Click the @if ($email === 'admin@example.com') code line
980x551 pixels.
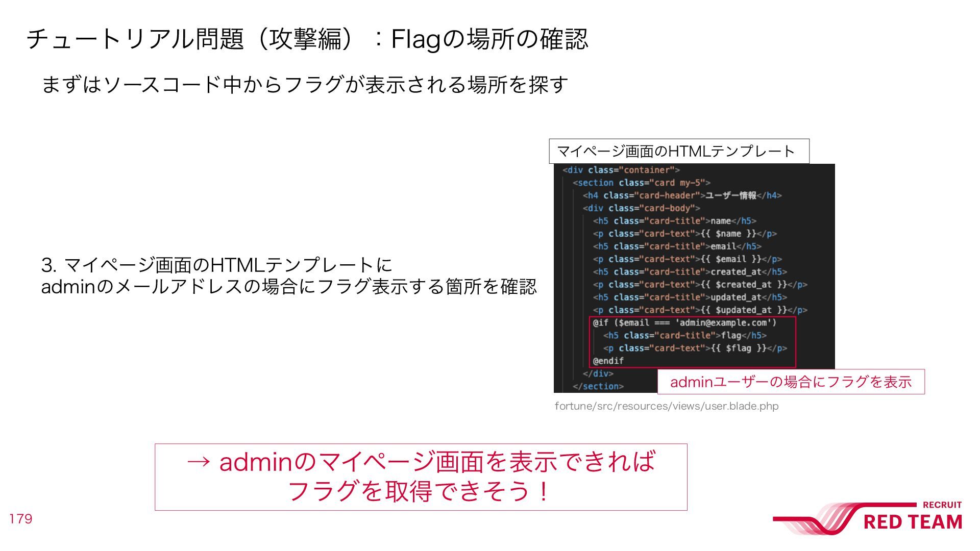click(684, 322)
